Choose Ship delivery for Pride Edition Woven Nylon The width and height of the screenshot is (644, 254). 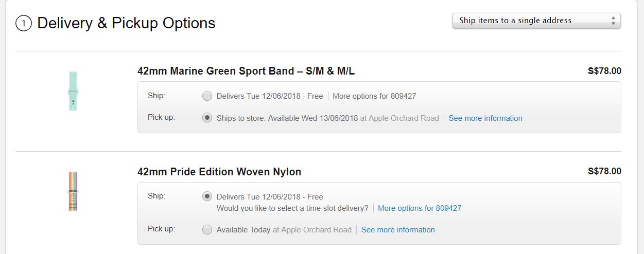207,196
